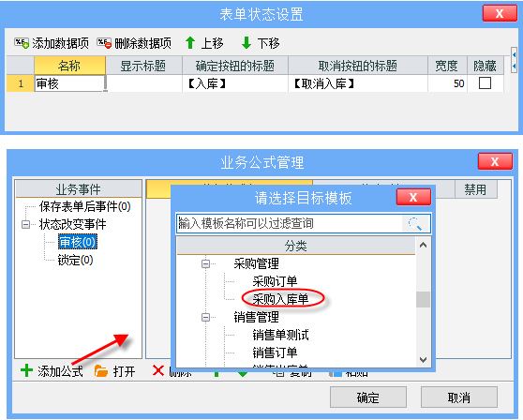Click the 取消 button
523x420 pixels.
(459, 397)
